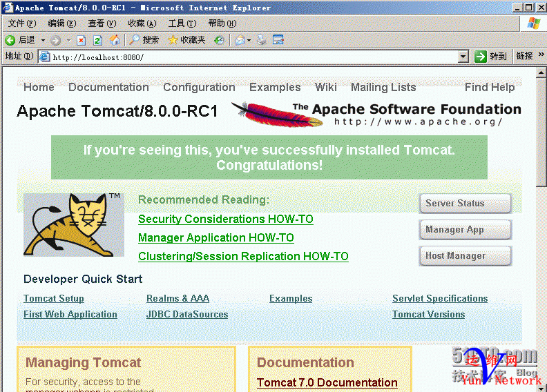
Task: Click the Back arrow icon
Action: (x=10, y=41)
